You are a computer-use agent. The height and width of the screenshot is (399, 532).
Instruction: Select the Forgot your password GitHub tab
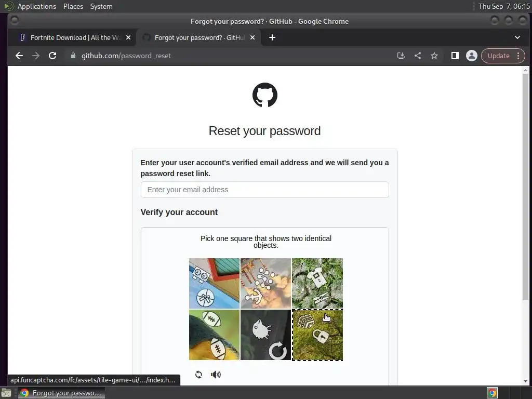198,37
